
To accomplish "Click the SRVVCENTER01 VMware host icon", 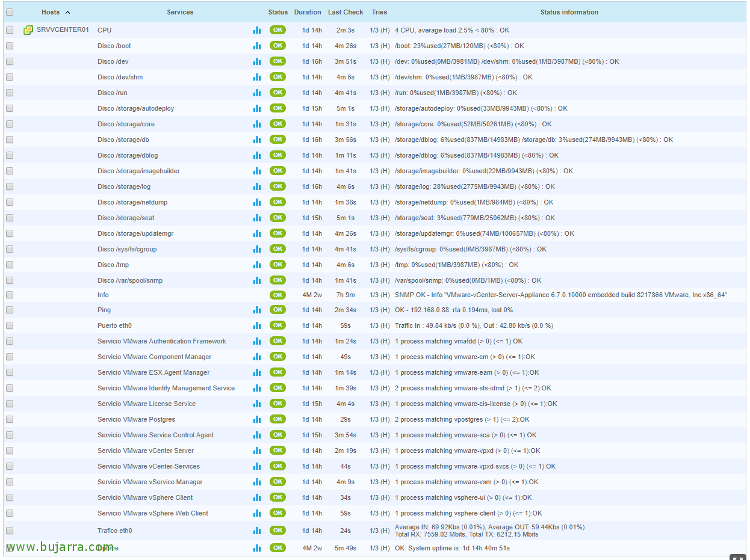I will pyautogui.click(x=28, y=30).
